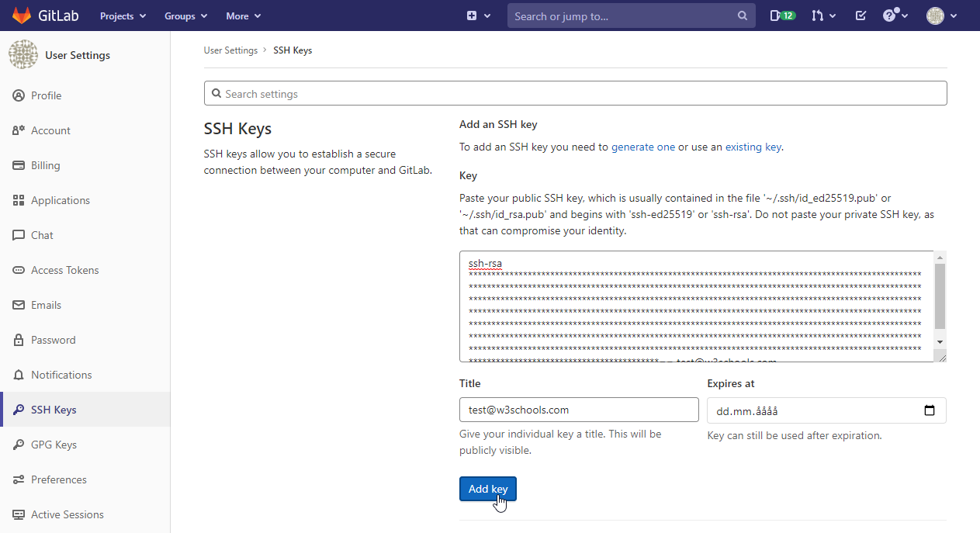Select the GPG Keys sidebar icon
Viewport: 980px width, 533px height.
tap(18, 445)
